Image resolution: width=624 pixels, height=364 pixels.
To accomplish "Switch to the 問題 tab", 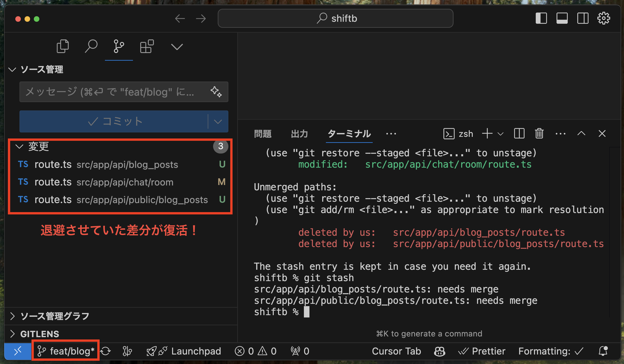I will click(262, 134).
